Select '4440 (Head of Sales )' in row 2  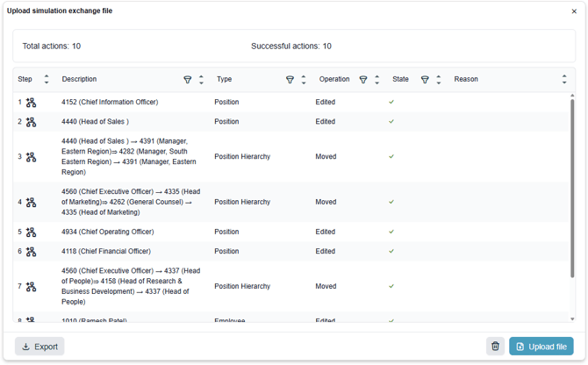(x=96, y=121)
